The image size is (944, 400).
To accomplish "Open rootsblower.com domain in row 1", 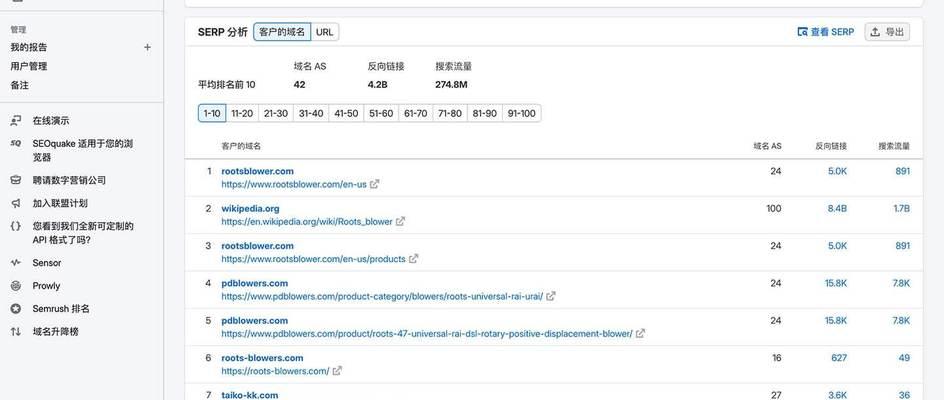I will [258, 171].
